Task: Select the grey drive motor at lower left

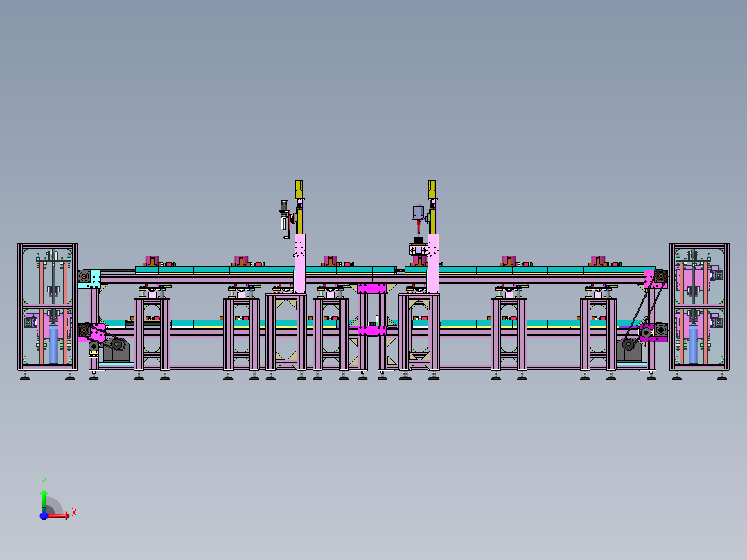Action: (116, 350)
